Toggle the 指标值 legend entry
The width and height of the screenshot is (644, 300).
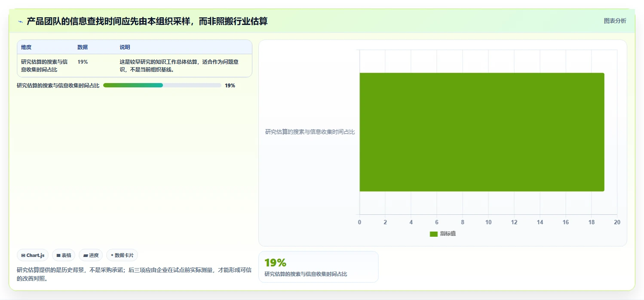coord(443,234)
